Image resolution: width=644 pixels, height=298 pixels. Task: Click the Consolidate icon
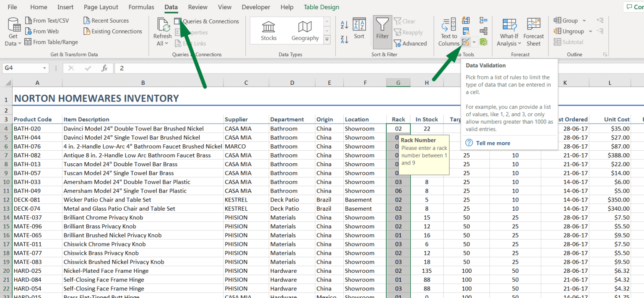pos(483,21)
